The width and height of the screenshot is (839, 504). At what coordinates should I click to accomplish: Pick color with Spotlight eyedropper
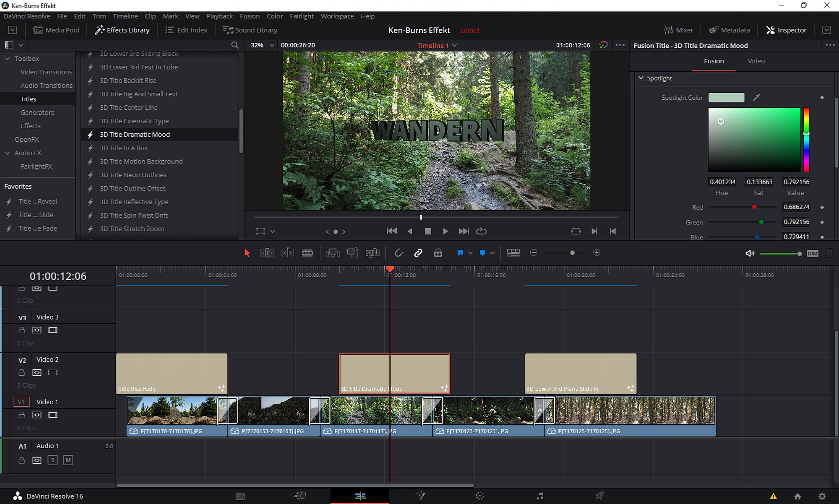(756, 97)
